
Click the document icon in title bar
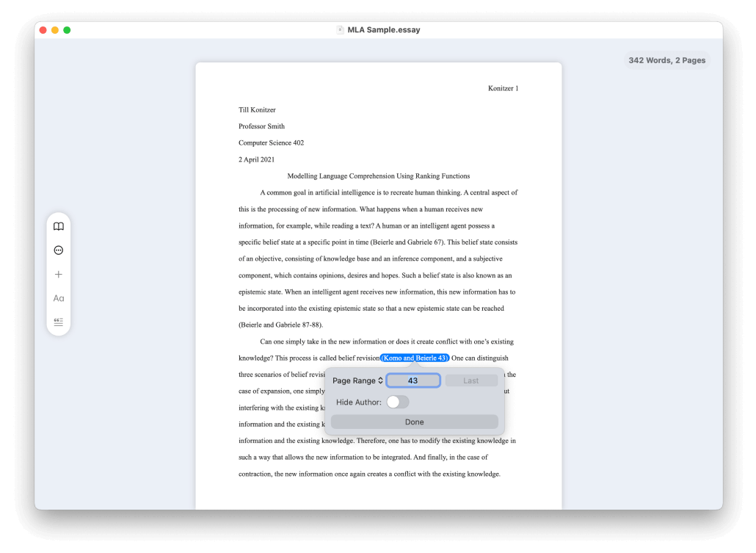(340, 30)
